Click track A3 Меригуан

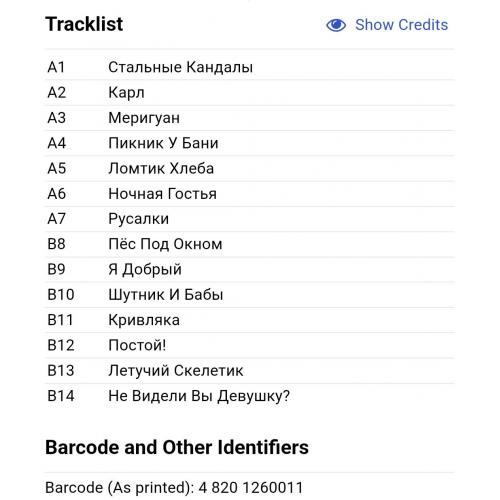[250, 118]
